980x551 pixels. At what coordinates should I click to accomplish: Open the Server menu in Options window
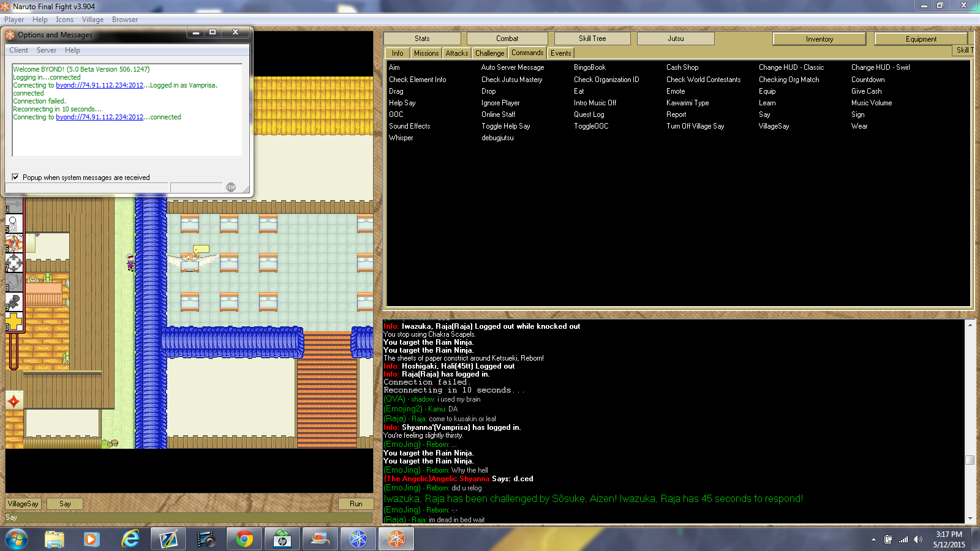pos(47,50)
